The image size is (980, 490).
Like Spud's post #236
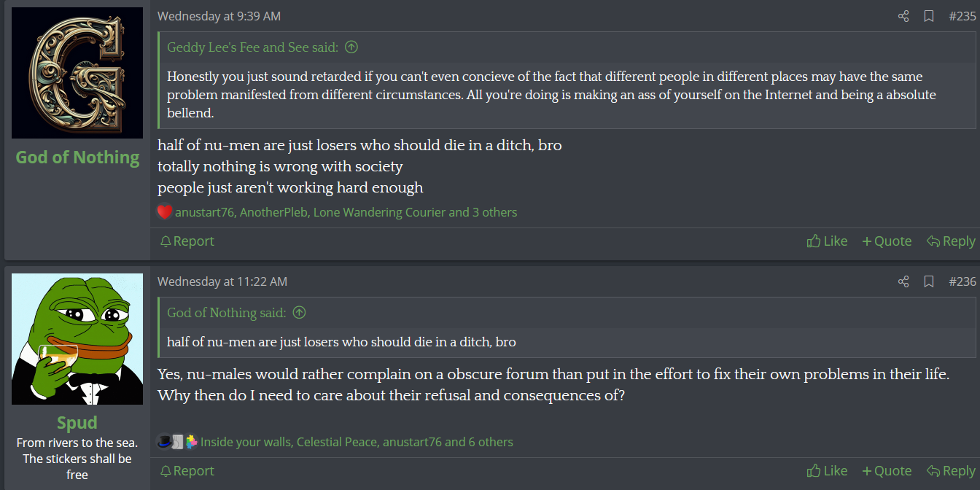tap(828, 471)
